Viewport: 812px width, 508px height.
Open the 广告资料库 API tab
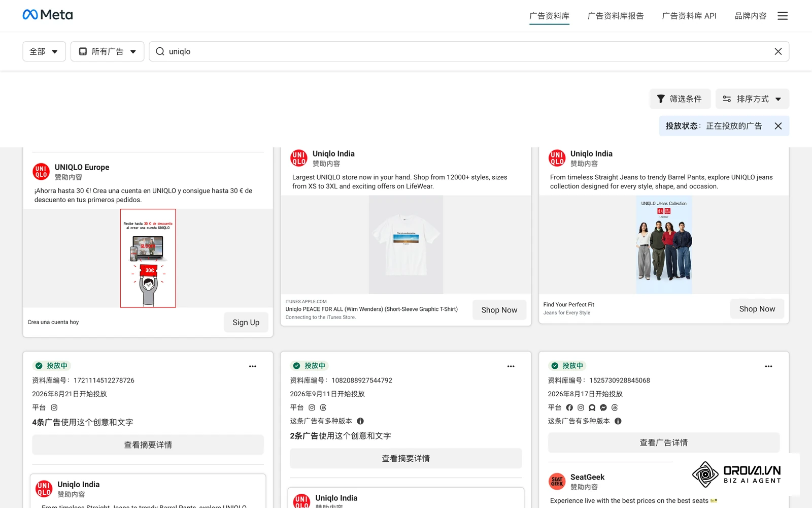(689, 16)
